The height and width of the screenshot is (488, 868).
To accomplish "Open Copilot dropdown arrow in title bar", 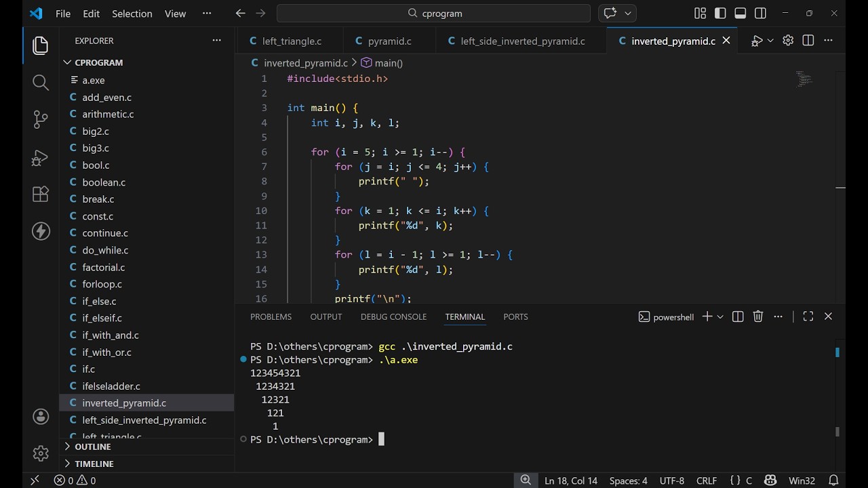I will [x=628, y=13].
